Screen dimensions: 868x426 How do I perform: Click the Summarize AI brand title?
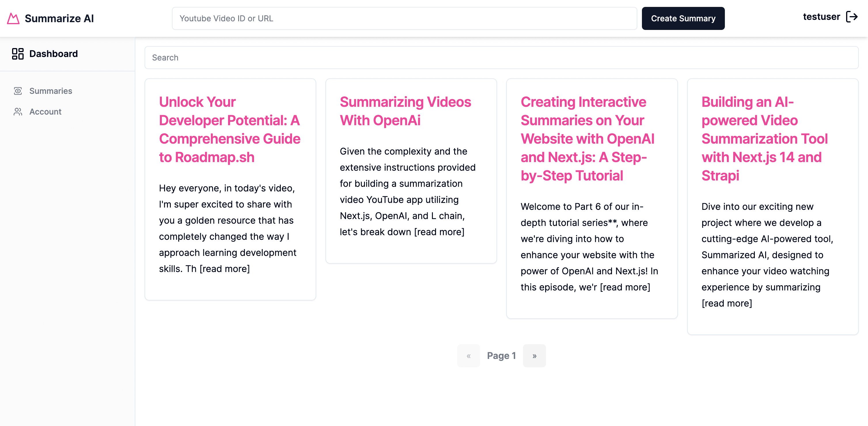pyautogui.click(x=59, y=18)
